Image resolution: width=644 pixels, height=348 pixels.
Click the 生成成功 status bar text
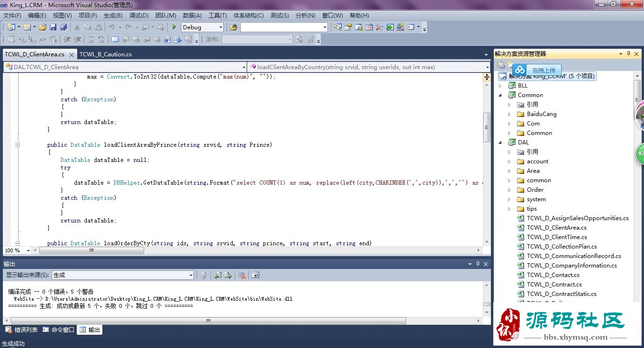point(14,344)
